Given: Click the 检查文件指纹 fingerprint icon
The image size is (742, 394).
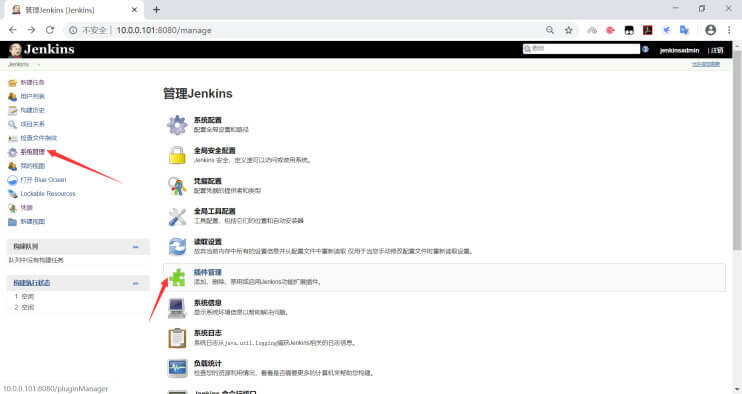Looking at the screenshot, I should point(12,138).
